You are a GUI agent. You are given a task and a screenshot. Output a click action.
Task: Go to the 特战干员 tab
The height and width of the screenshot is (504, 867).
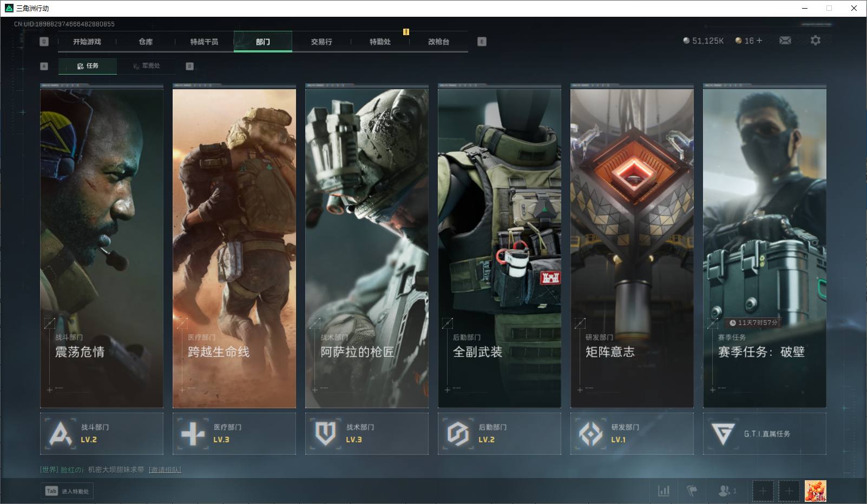(x=204, y=42)
